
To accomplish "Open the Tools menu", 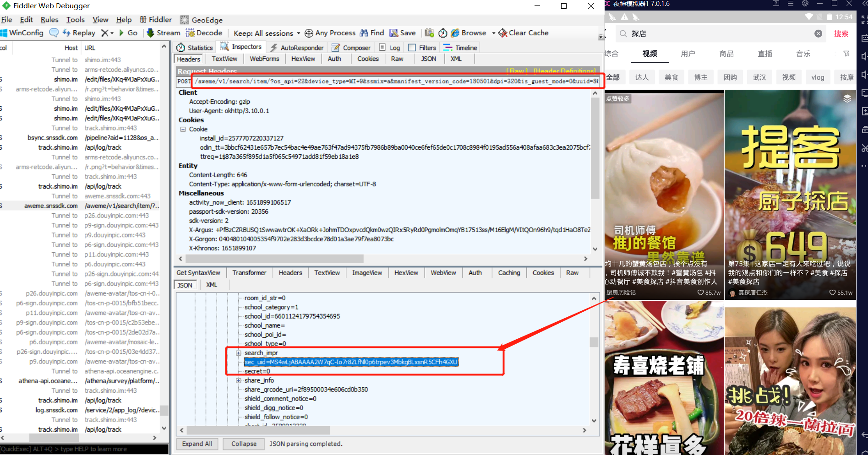I will pyautogui.click(x=76, y=20).
